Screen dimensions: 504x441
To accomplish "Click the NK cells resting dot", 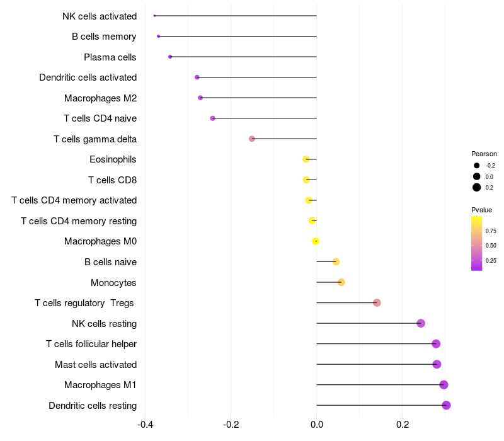I will [421, 323].
